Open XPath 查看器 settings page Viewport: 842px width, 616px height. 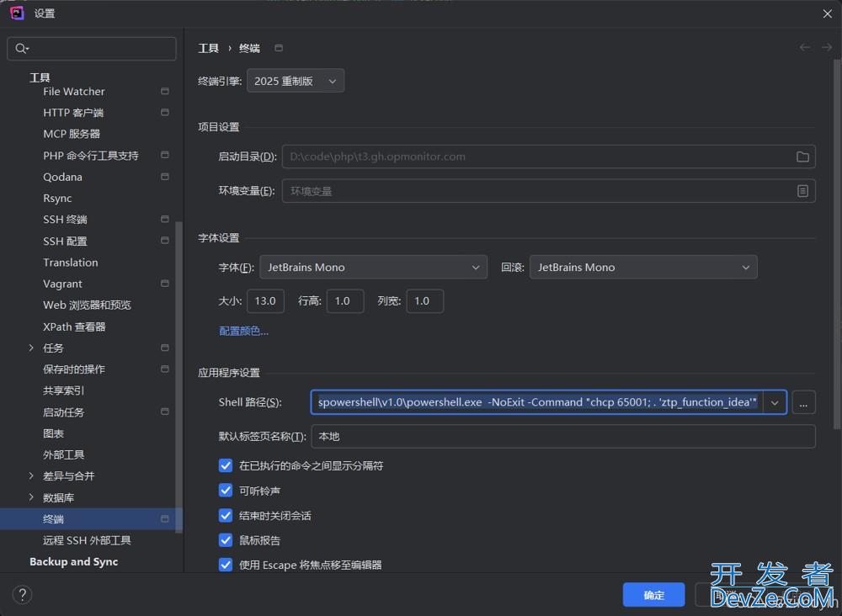[x=74, y=327]
